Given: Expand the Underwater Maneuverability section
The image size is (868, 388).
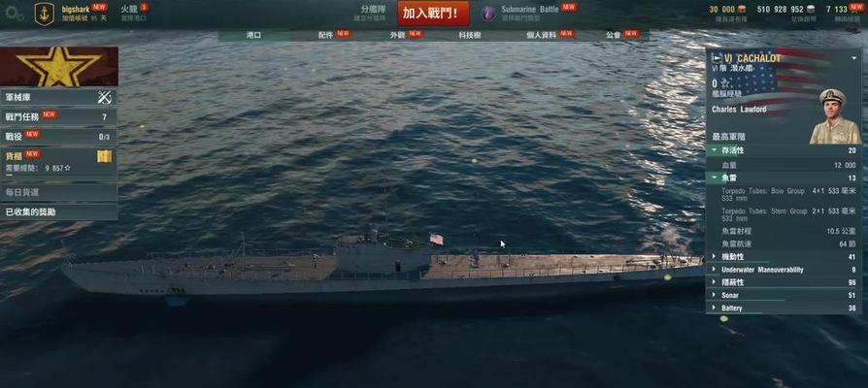Looking at the screenshot, I should [x=783, y=270].
